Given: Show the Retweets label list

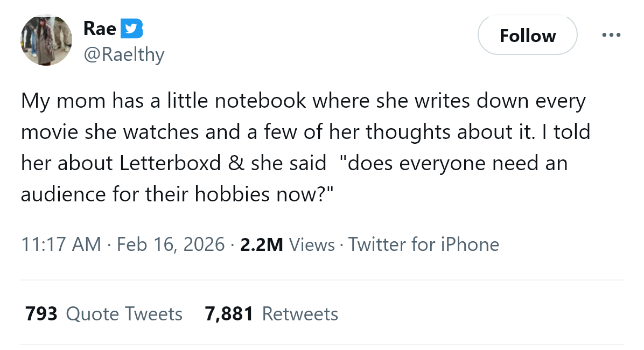Looking at the screenshot, I should coord(300,313).
